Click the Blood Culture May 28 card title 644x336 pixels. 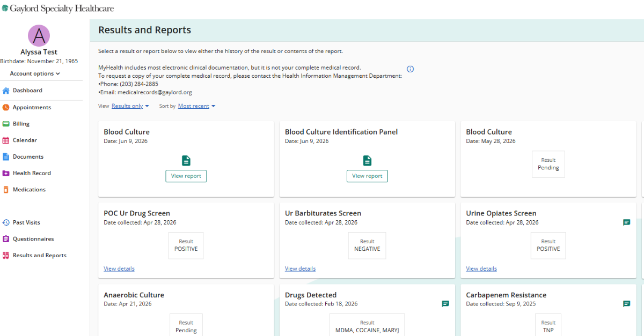coord(489,132)
